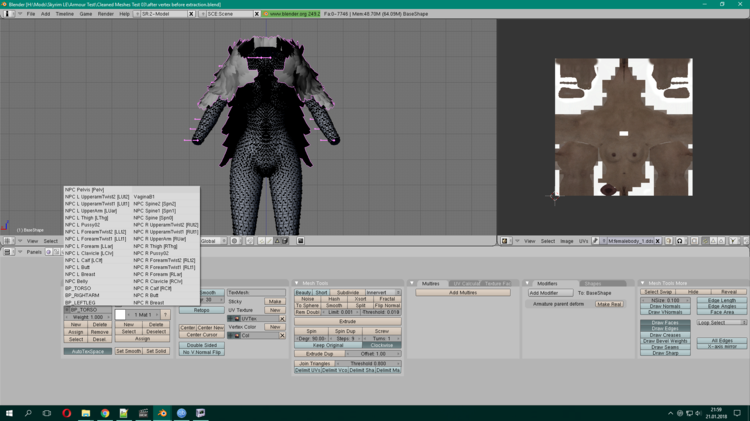Click the question mark icon beside 1 Mat 1
The height and width of the screenshot is (421, 750).
coord(165,315)
